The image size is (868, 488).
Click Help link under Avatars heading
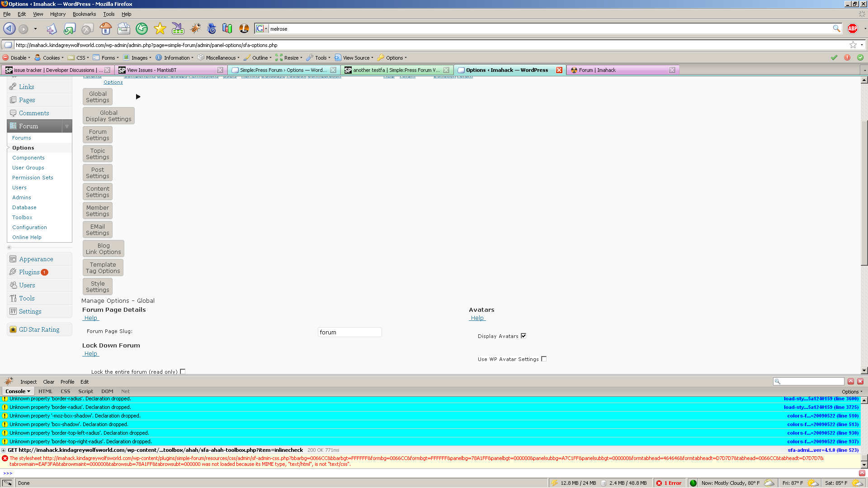[477, 318]
